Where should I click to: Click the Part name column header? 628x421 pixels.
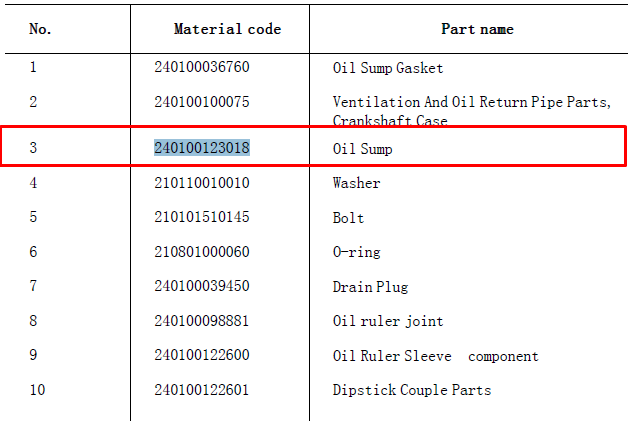pyautogui.click(x=477, y=29)
